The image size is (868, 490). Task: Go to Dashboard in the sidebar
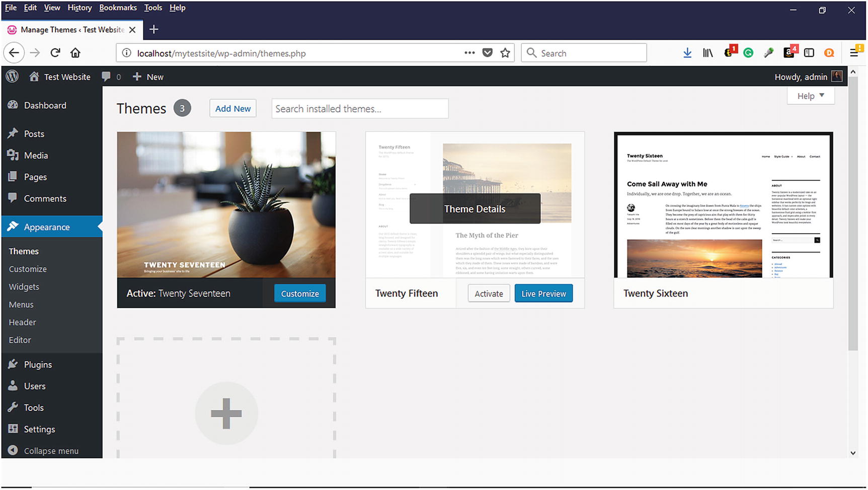tap(51, 105)
